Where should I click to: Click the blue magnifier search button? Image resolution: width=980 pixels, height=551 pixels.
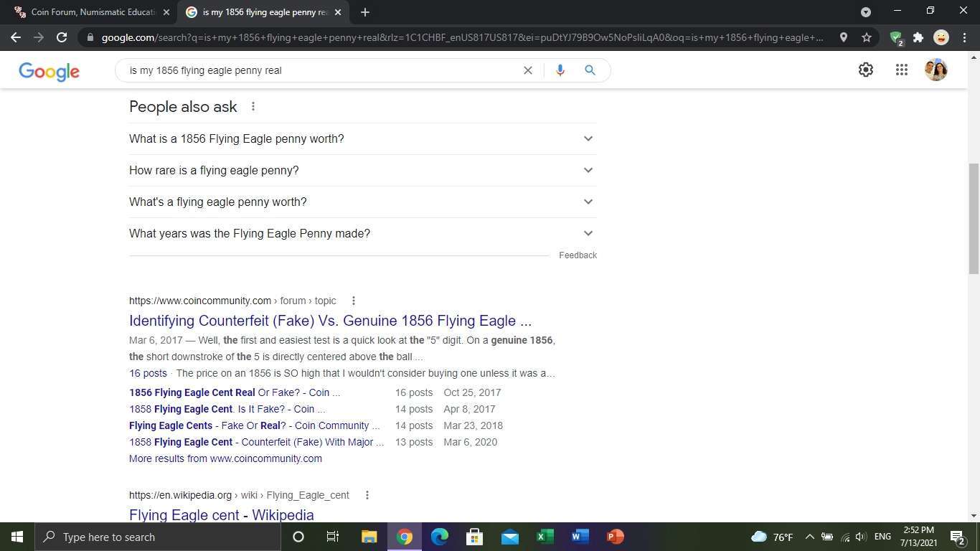(x=590, y=70)
